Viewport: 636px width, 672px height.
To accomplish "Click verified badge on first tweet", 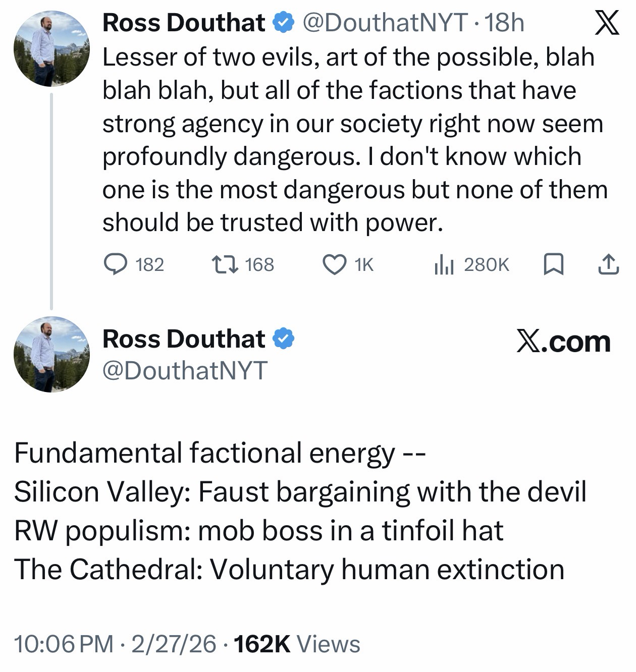I will (283, 22).
